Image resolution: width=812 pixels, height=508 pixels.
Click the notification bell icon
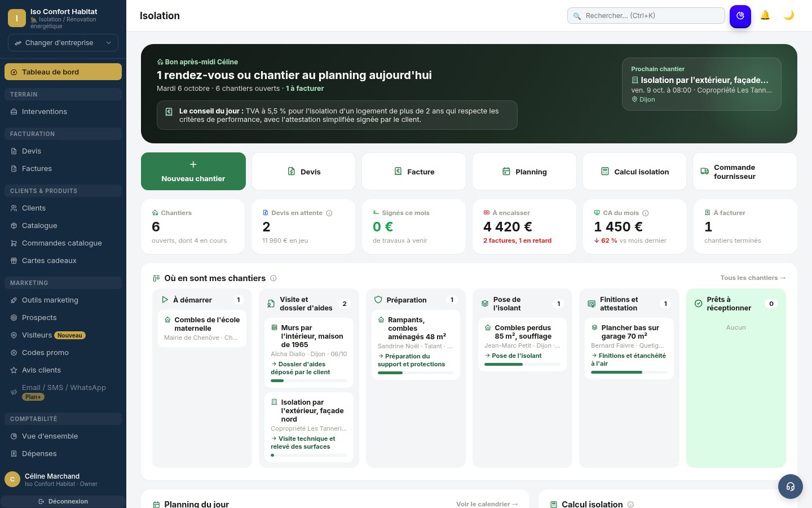coord(765,15)
